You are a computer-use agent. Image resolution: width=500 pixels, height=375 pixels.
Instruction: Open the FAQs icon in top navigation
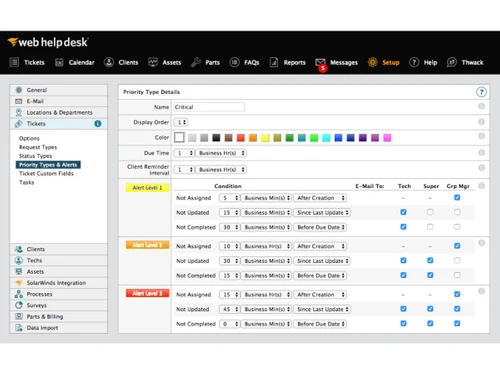coord(234,62)
